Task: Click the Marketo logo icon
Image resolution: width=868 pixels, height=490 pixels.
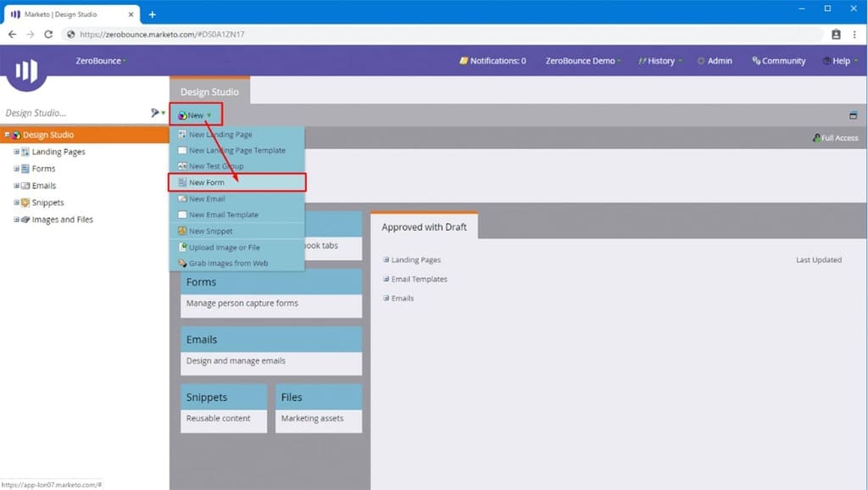Action: pyautogui.click(x=26, y=71)
